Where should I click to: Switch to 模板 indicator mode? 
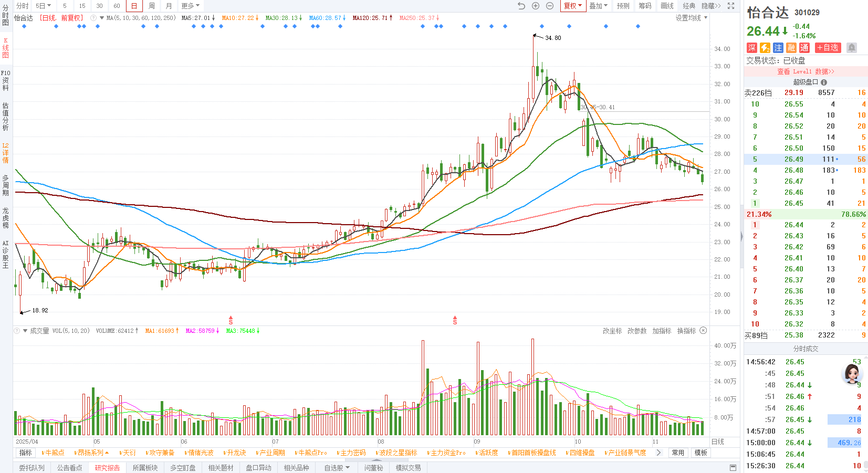700,453
